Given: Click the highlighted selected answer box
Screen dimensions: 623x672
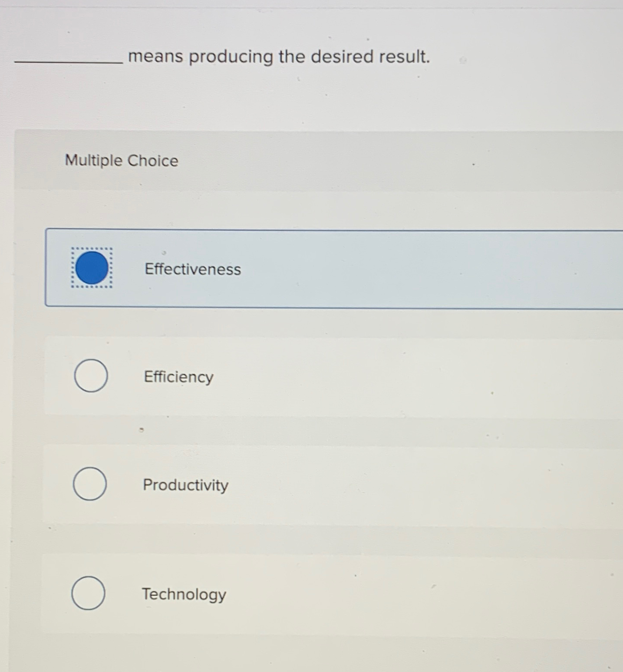Looking at the screenshot, I should pyautogui.click(x=304, y=269).
